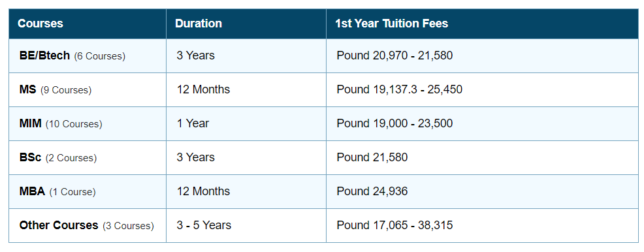
Task: Open the MS courses link
Action: pos(27,89)
